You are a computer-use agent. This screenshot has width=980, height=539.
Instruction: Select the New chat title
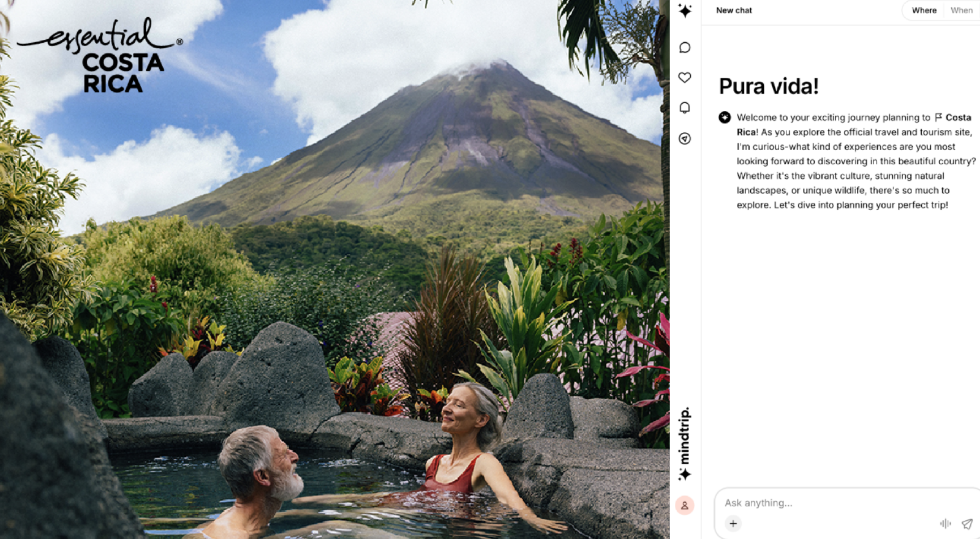(734, 10)
